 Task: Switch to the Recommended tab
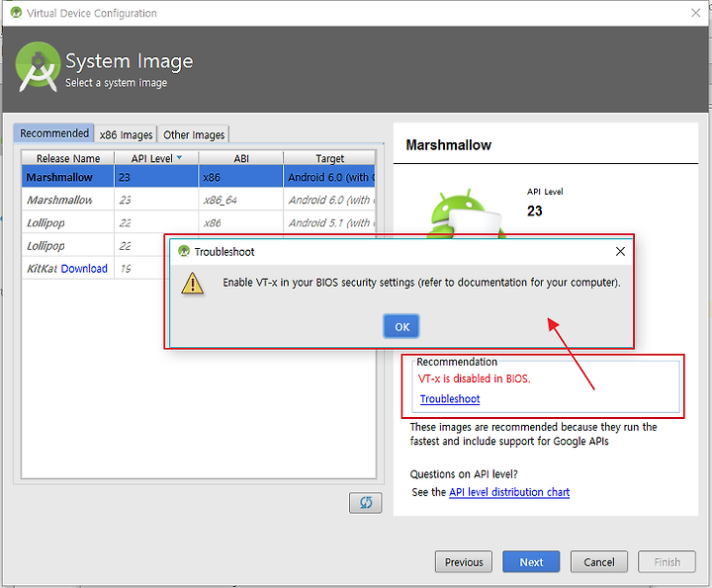[54, 133]
